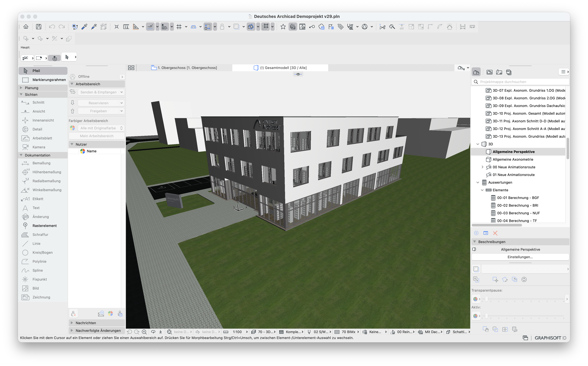Select Allgemeine Axonometrie in navigator
The image size is (588, 366).
[x=513, y=160]
